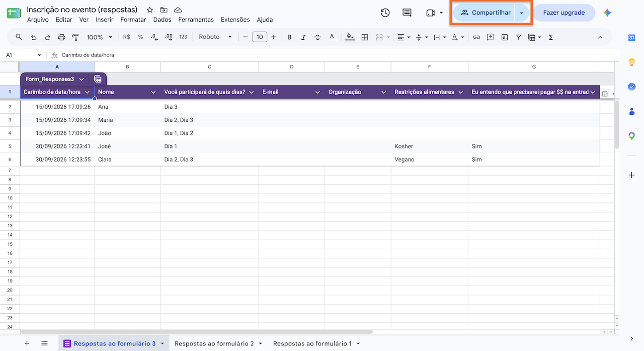Increase the font size
This screenshot has width=644, height=351.
click(x=274, y=37)
